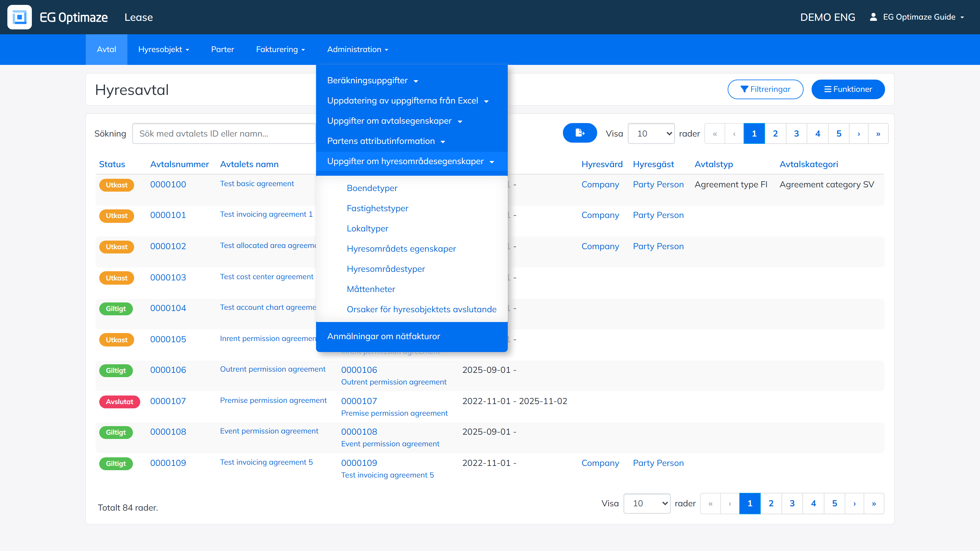Choose Måttenheter from the submenu

tap(371, 289)
